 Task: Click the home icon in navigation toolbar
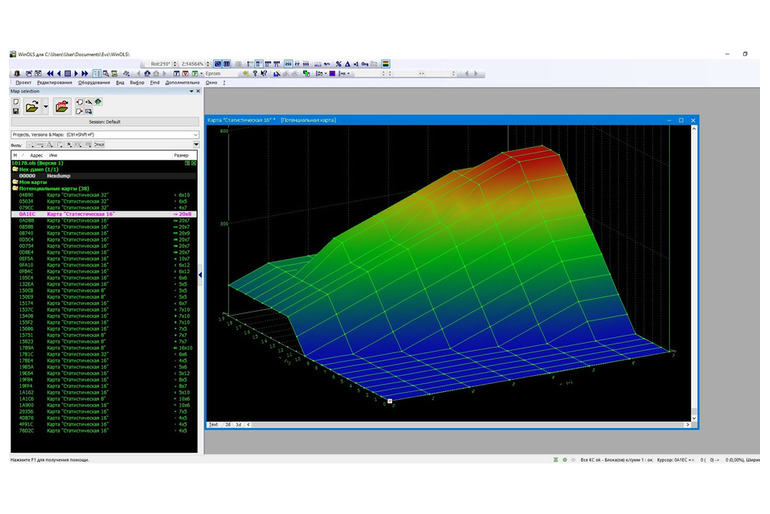147,73
